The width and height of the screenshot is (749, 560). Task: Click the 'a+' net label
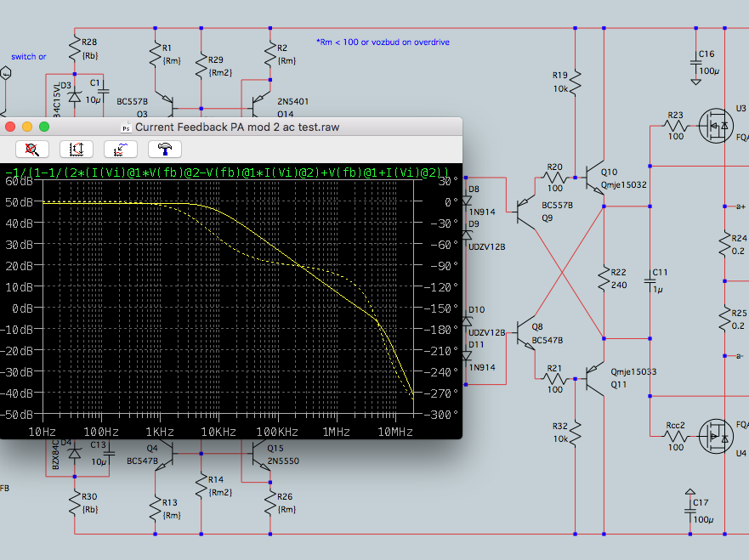click(x=740, y=206)
